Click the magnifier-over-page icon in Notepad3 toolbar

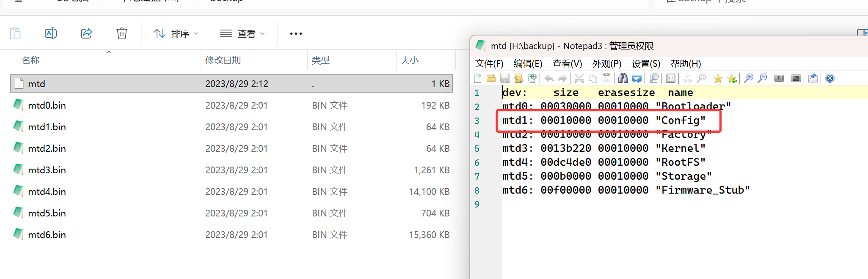coord(654,78)
